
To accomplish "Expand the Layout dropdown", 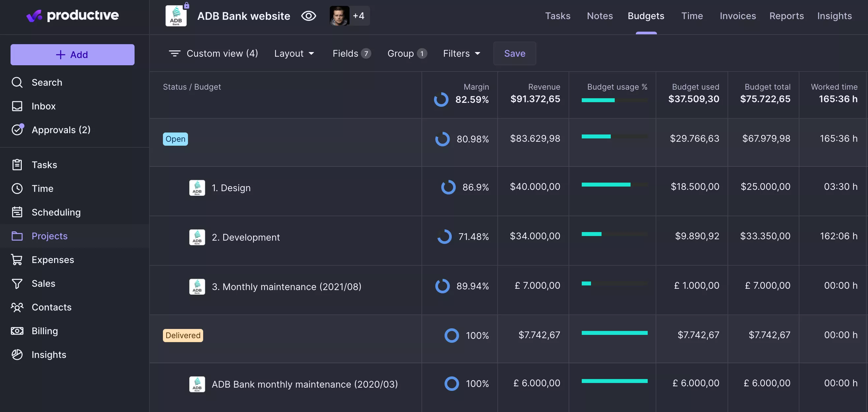I will click(294, 54).
